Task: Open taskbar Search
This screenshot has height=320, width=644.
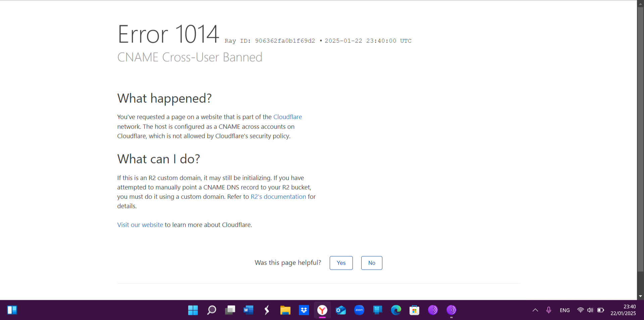Action: 211,310
